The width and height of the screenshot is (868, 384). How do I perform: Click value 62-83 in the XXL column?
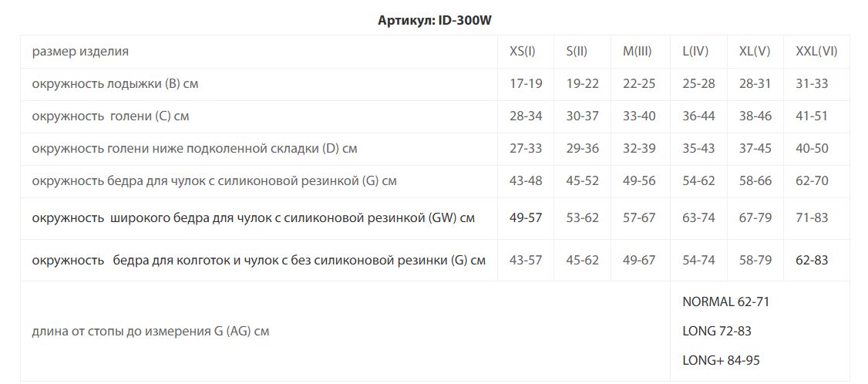(812, 260)
